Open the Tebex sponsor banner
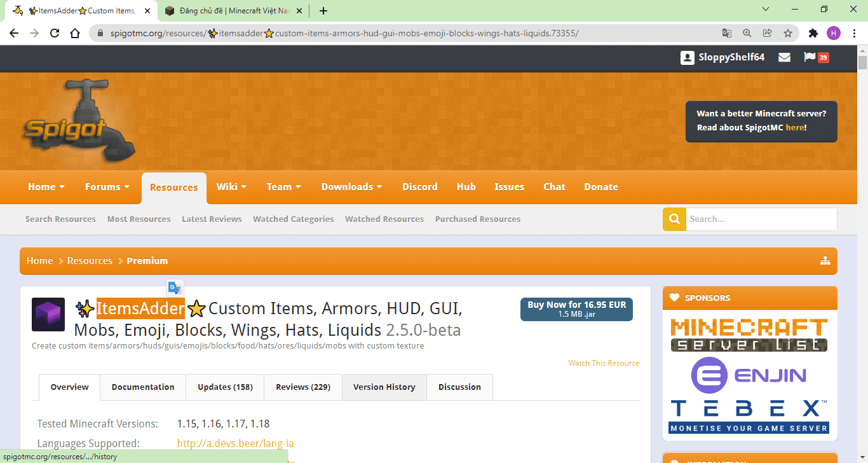The height and width of the screenshot is (463, 868). point(750,417)
